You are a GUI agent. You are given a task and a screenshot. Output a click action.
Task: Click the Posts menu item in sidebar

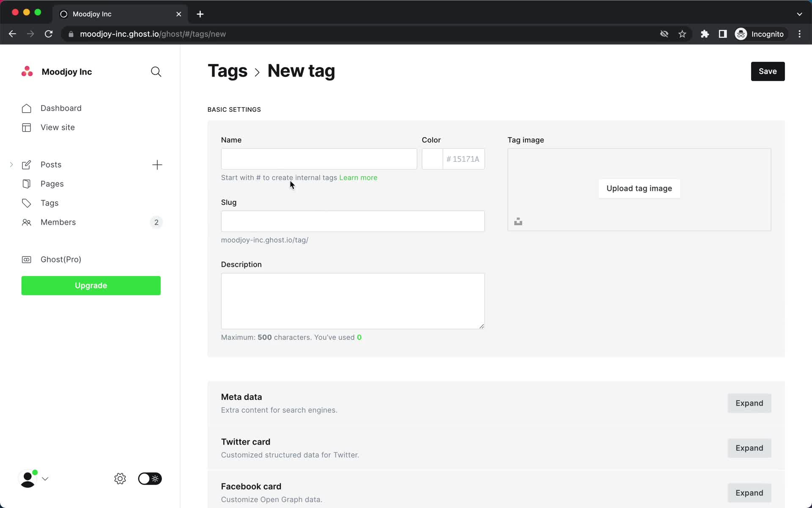click(51, 164)
